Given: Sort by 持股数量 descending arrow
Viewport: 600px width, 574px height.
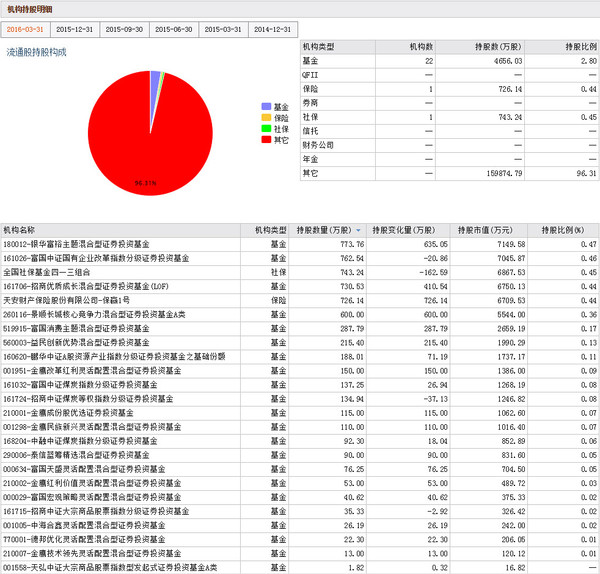Looking at the screenshot, I should (x=358, y=230).
